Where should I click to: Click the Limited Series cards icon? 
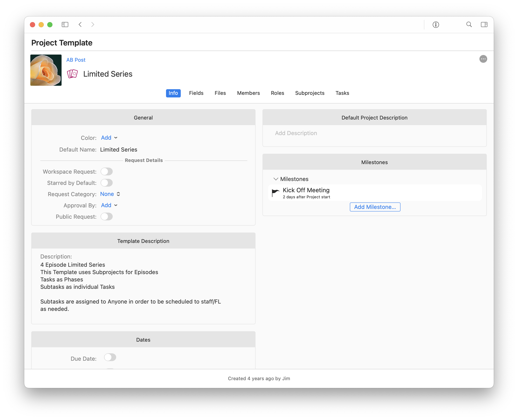tap(72, 74)
